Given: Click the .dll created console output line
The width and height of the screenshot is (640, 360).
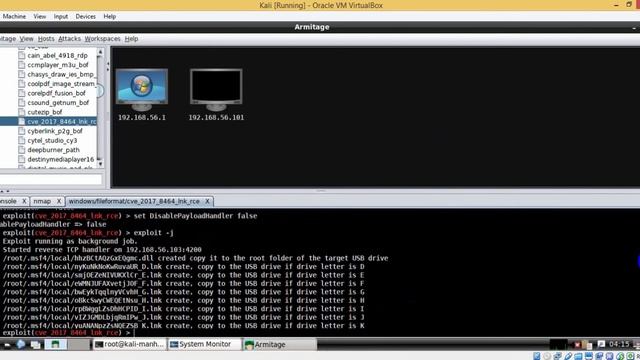Looking at the screenshot, I should point(195,258).
